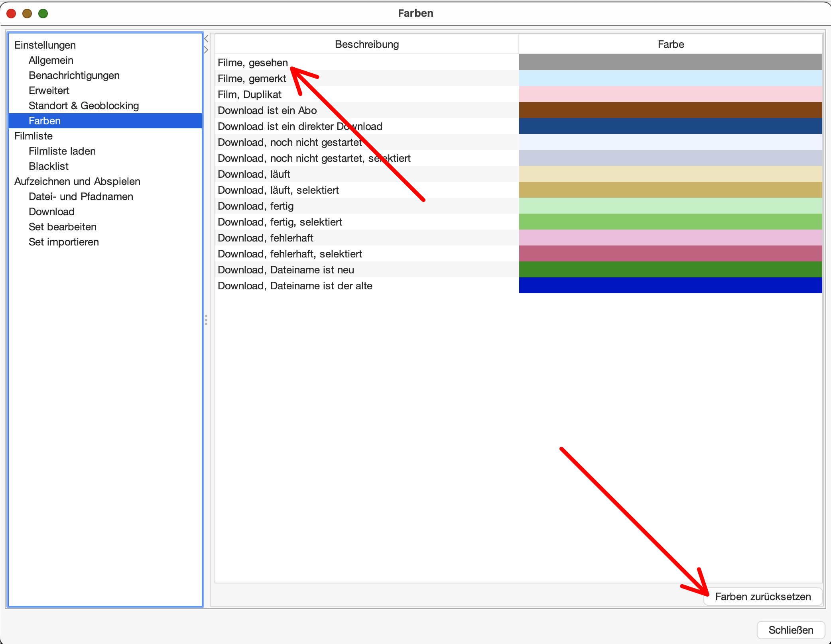Click the gray swatch for Filme, gesehen
The image size is (831, 644).
pyautogui.click(x=670, y=63)
